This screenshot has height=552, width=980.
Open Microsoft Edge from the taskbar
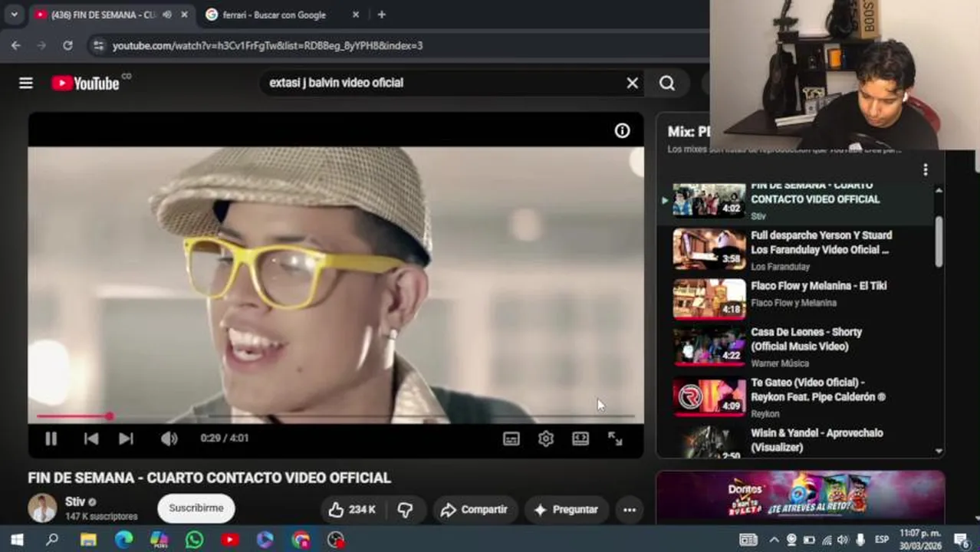[123, 540]
